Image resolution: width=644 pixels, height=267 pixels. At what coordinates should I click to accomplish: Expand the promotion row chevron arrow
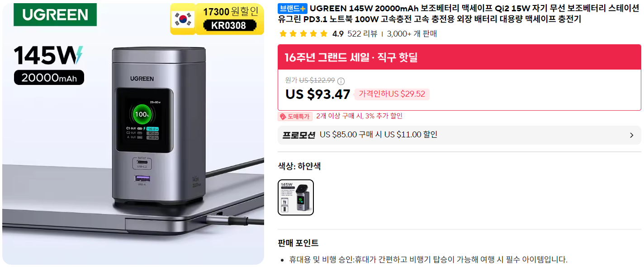pos(631,135)
